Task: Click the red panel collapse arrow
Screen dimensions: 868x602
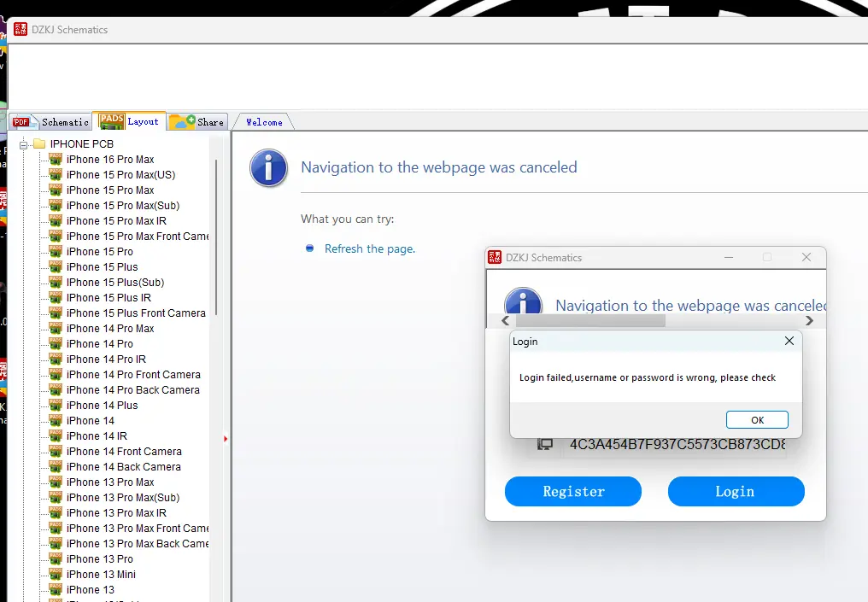Action: (x=226, y=439)
